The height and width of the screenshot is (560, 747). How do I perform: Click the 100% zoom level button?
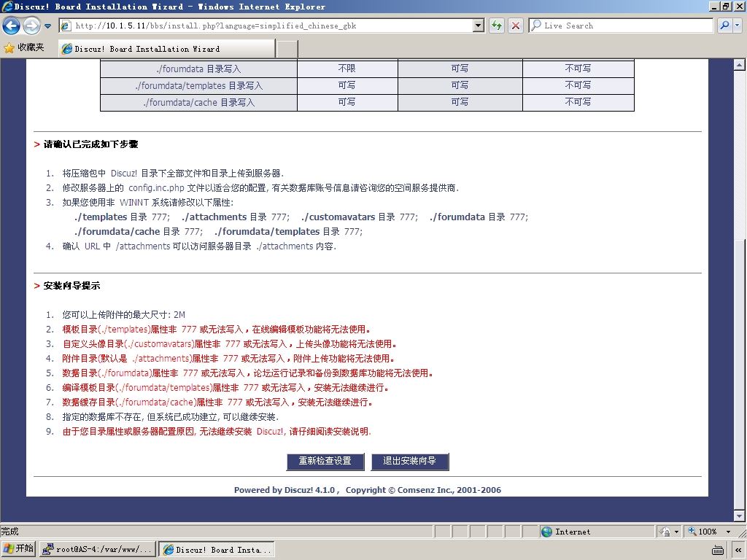pos(703,532)
